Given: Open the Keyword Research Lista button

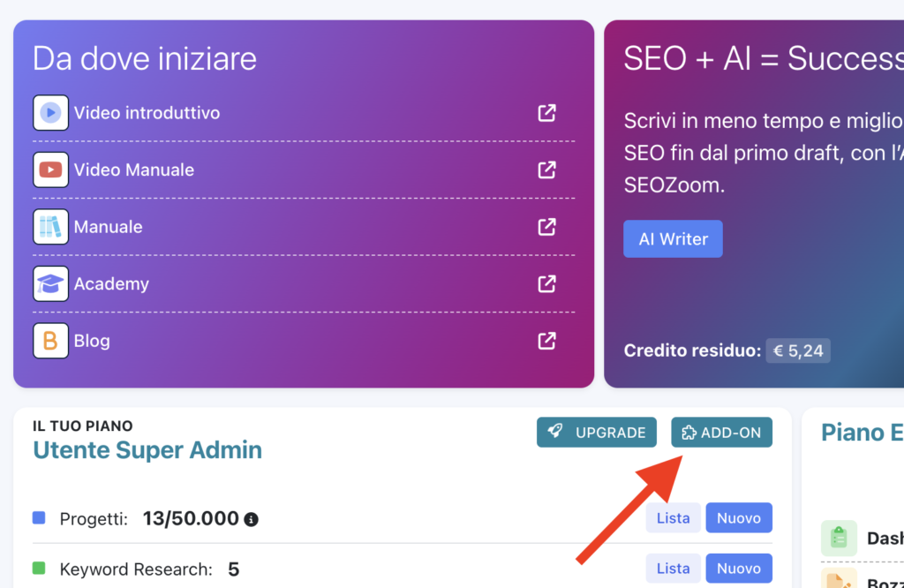Looking at the screenshot, I should (x=673, y=569).
